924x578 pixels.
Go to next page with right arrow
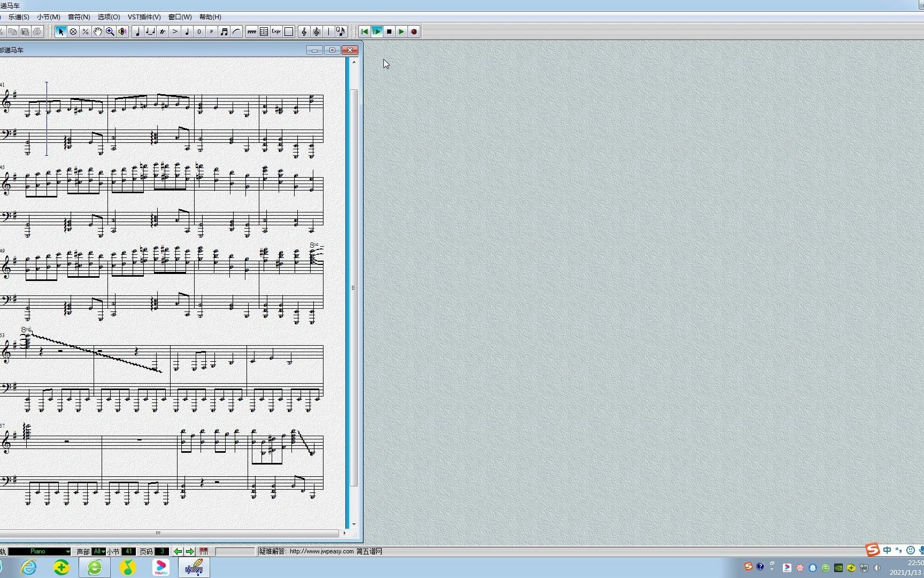(x=189, y=551)
